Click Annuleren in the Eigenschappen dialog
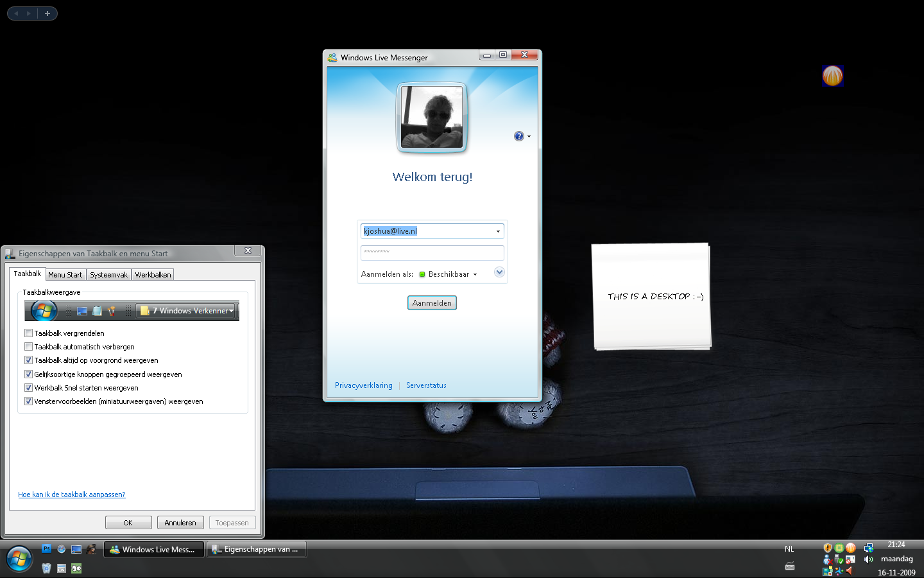 point(180,523)
